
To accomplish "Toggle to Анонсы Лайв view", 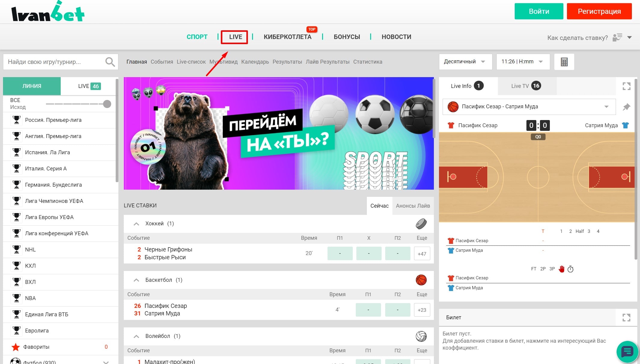I will pos(413,206).
